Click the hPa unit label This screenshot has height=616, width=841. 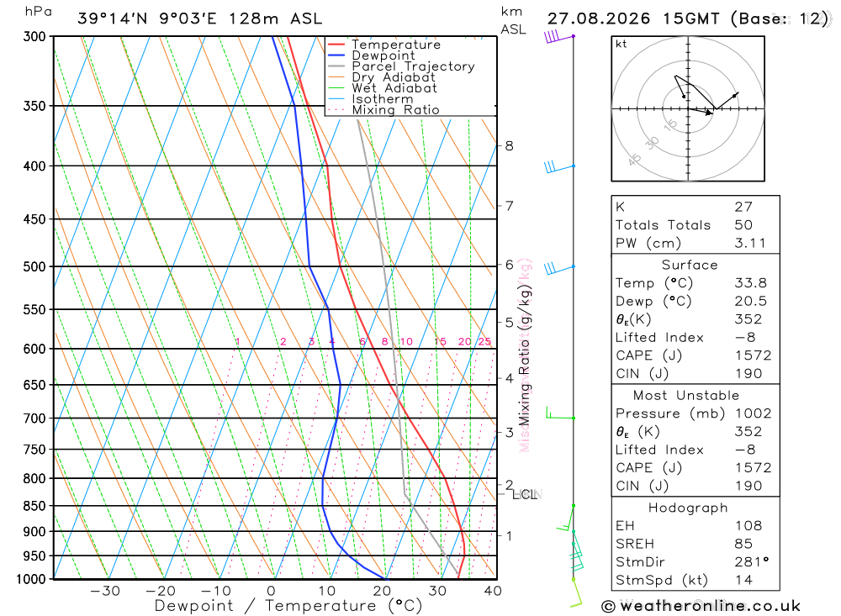point(38,11)
